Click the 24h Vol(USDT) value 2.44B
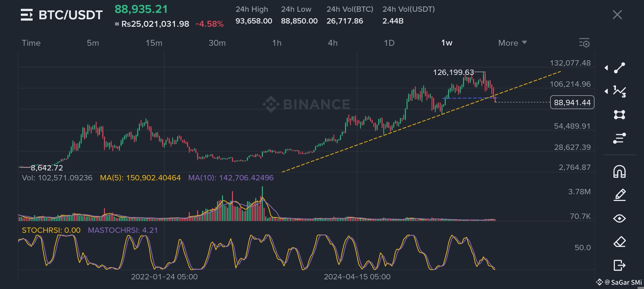 (x=393, y=21)
